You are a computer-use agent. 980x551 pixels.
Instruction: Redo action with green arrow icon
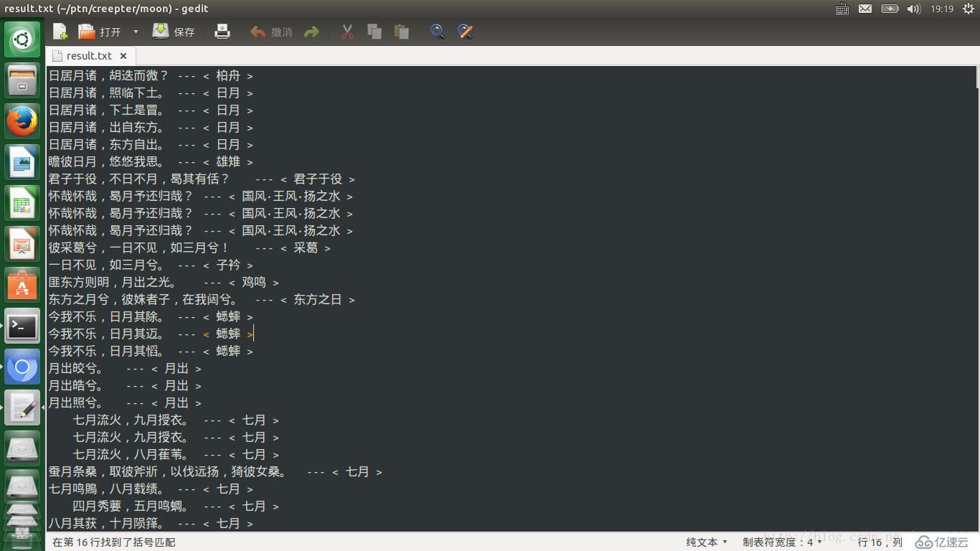pyautogui.click(x=311, y=32)
